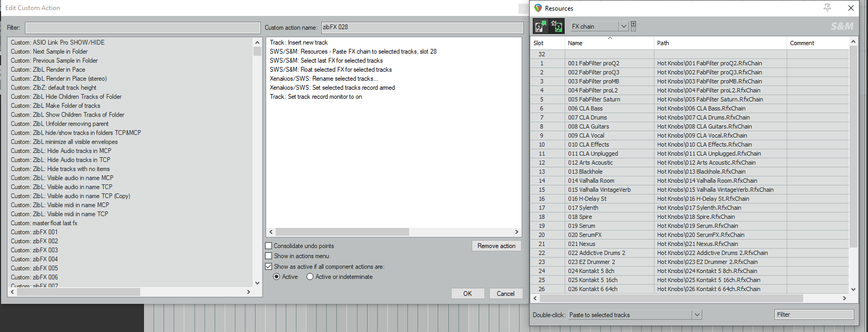Select '005 FabFilter Saturn' resource slot

click(594, 99)
